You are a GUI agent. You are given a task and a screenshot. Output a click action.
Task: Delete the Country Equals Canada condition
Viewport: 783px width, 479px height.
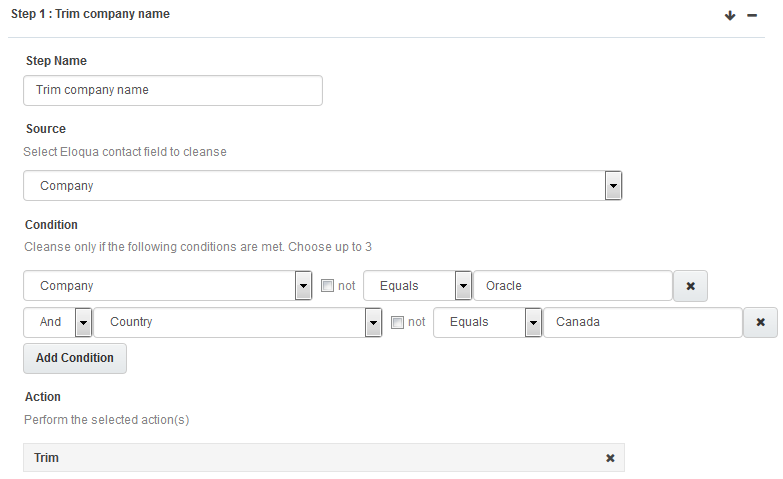[760, 322]
